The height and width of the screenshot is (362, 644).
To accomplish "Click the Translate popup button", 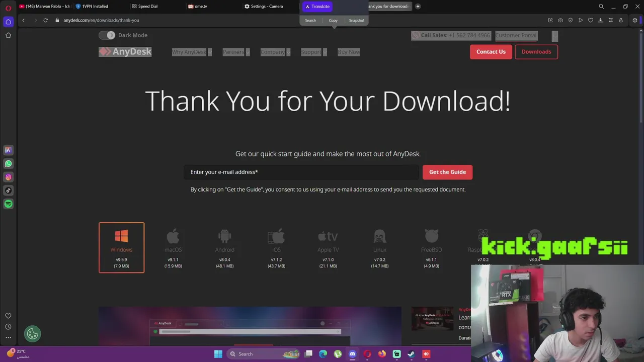I will (x=317, y=7).
